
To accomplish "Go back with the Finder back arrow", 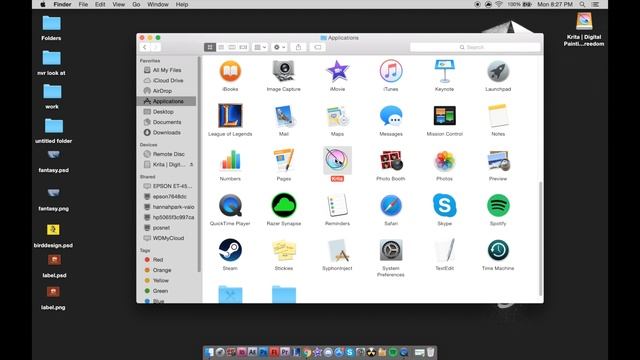I will pos(144,47).
